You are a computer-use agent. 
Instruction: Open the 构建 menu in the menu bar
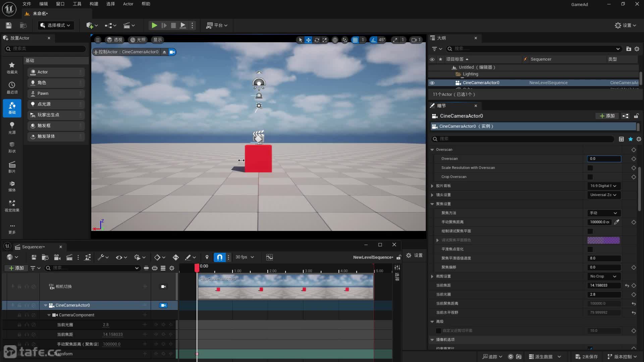(94, 4)
